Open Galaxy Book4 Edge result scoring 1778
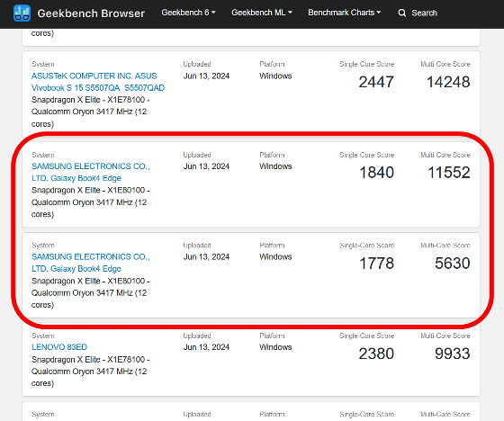This screenshot has height=421, width=504. tap(91, 263)
